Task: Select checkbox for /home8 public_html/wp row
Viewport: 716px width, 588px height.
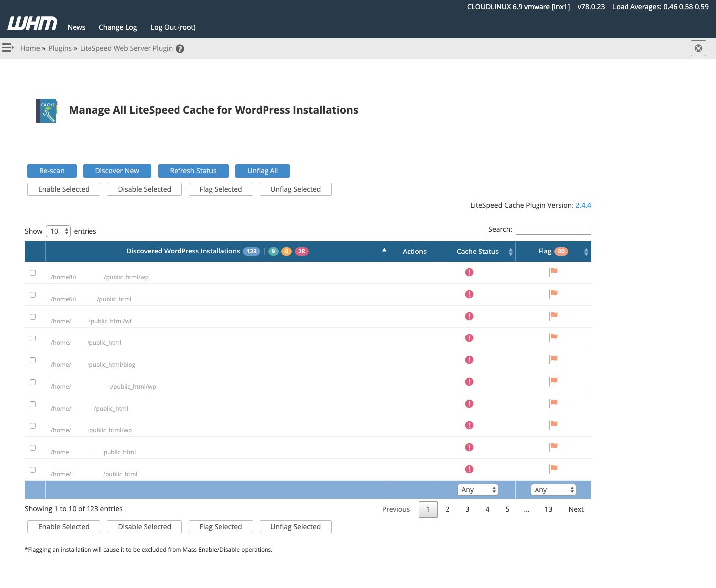Action: [33, 273]
